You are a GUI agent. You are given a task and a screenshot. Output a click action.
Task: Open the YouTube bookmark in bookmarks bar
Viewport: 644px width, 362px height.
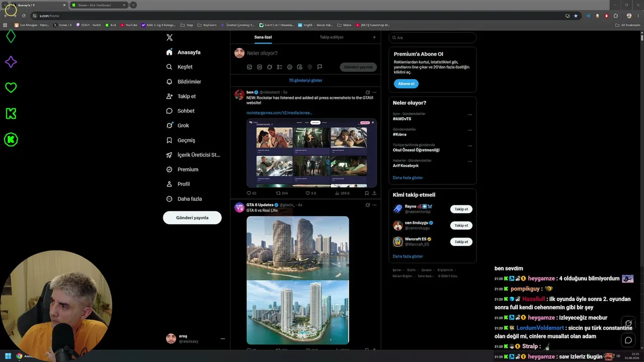tap(129, 25)
